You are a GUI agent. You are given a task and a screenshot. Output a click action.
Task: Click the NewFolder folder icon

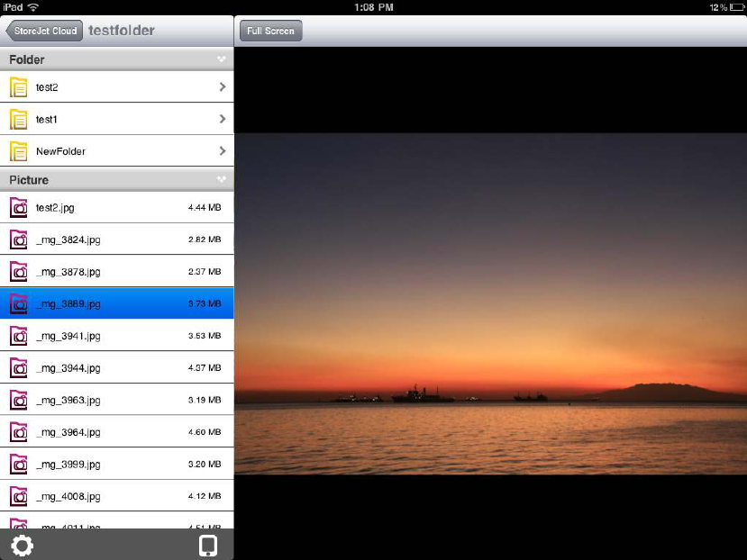pos(19,151)
